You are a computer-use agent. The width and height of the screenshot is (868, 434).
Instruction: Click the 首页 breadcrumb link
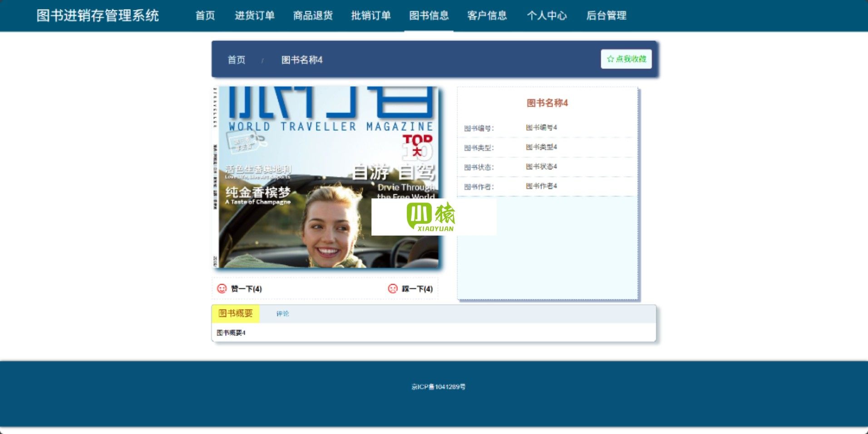coord(236,60)
